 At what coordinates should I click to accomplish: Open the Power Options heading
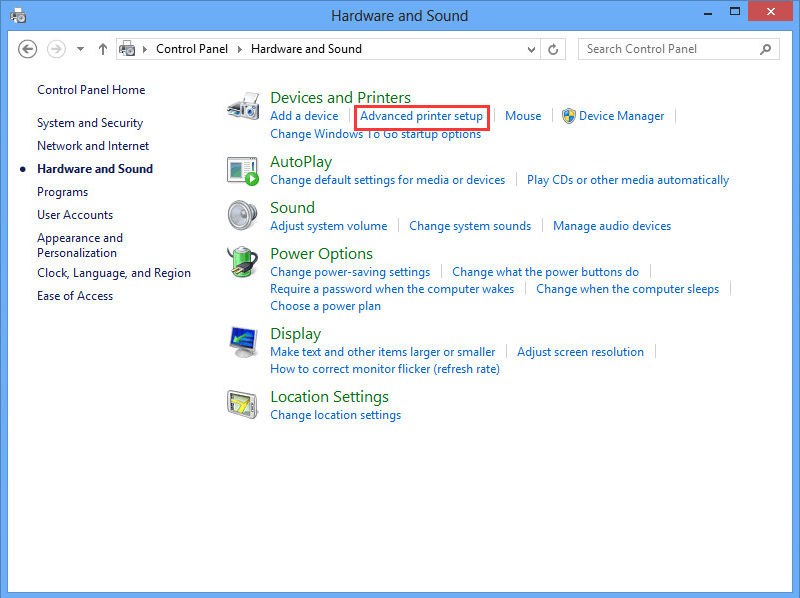(x=321, y=254)
